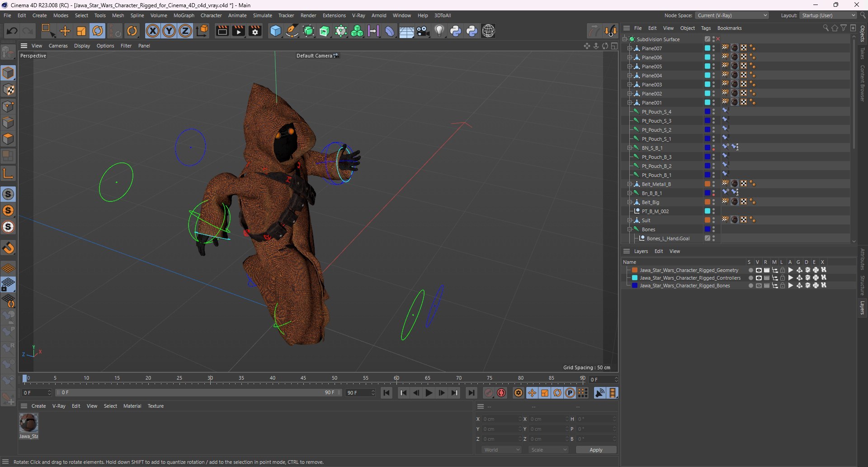Open Render Settings clapperboard gear icon
This screenshot has height=467, width=868.
(x=255, y=31)
